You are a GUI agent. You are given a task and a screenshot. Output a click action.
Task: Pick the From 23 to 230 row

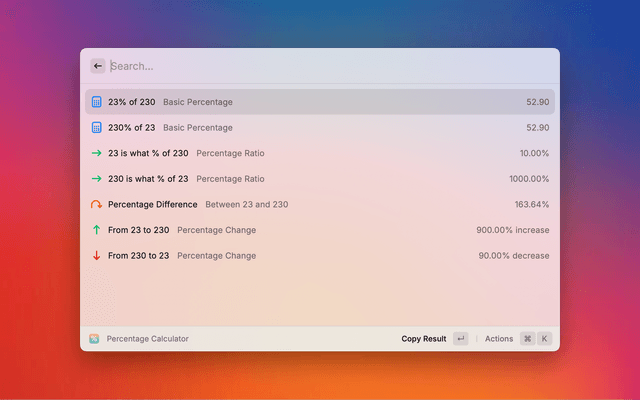(x=320, y=230)
